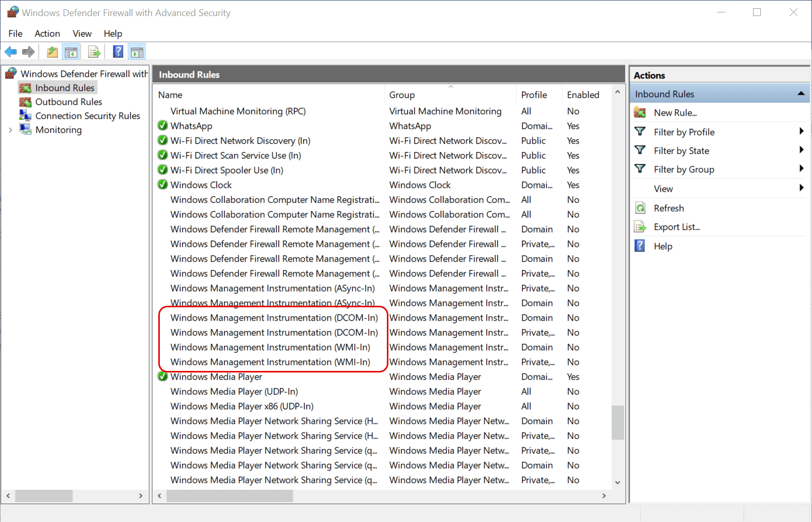812x522 pixels.
Task: Select Outbound Rules in the tree
Action: point(68,102)
